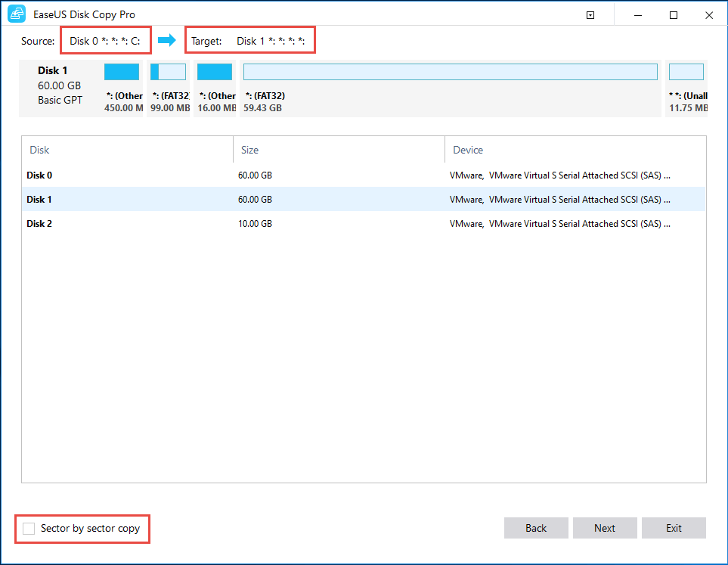Select the 16.00 MB partition block

(214, 71)
